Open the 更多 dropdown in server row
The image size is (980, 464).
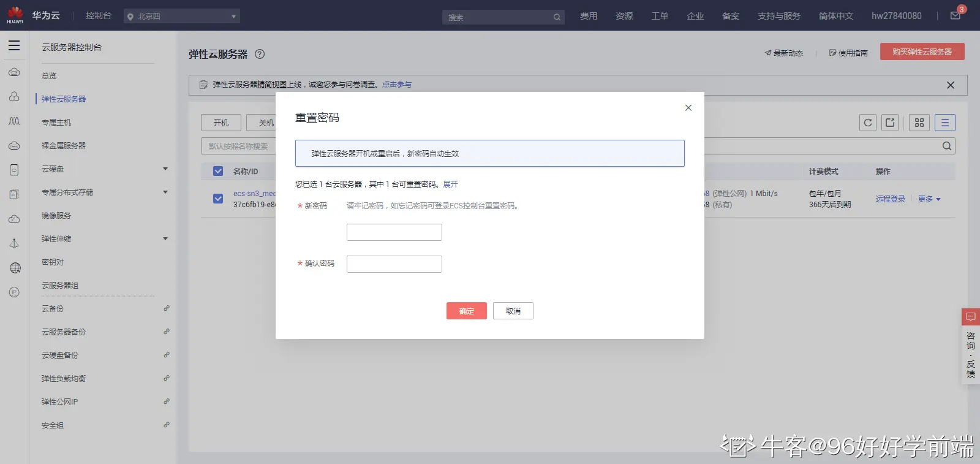click(929, 199)
